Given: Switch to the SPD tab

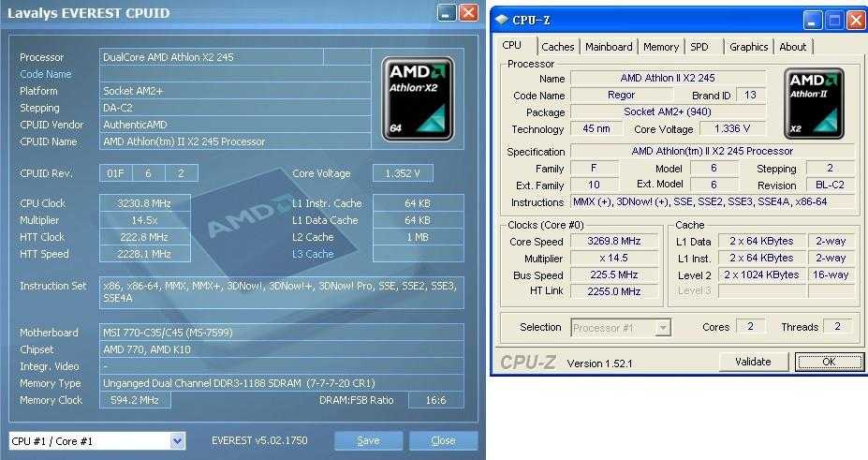Looking at the screenshot, I should [699, 47].
